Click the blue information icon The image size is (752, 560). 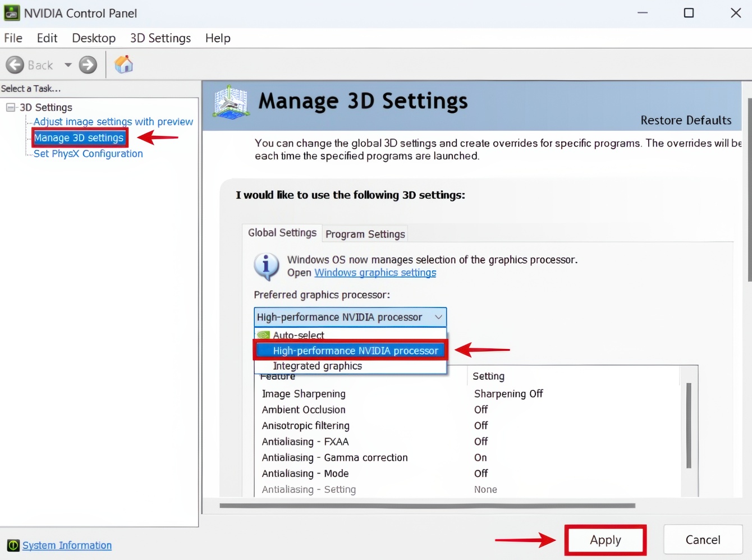point(267,266)
